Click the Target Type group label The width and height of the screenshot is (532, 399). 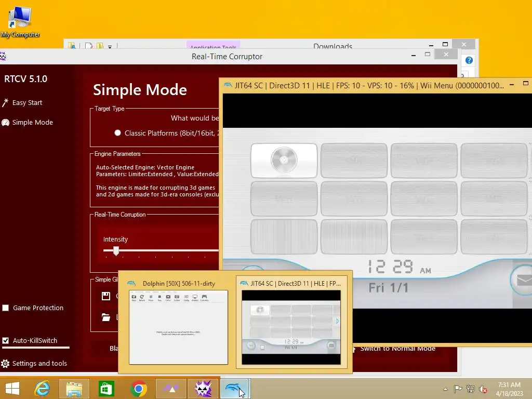pos(109,109)
